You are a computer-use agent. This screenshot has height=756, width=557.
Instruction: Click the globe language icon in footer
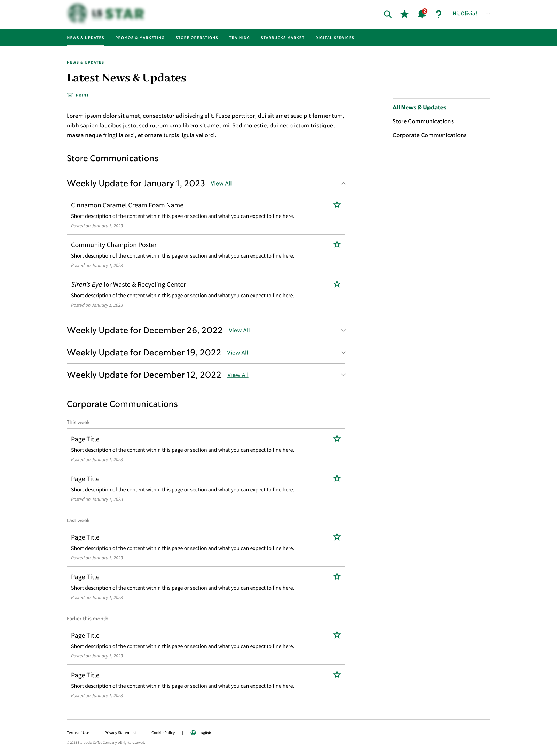[193, 733]
